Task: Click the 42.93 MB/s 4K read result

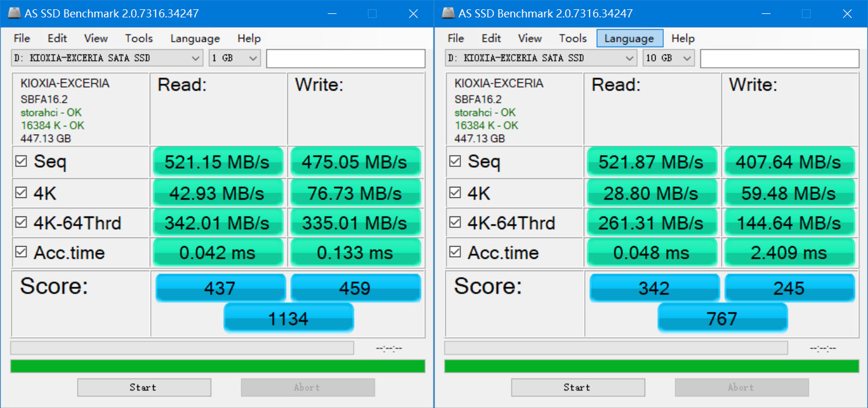Action: (218, 193)
